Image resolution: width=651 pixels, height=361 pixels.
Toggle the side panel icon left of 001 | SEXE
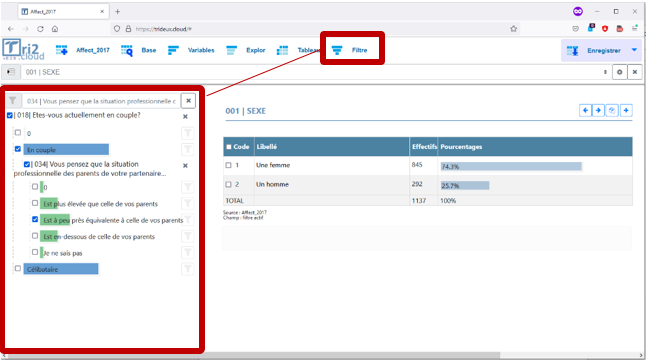click(x=11, y=72)
